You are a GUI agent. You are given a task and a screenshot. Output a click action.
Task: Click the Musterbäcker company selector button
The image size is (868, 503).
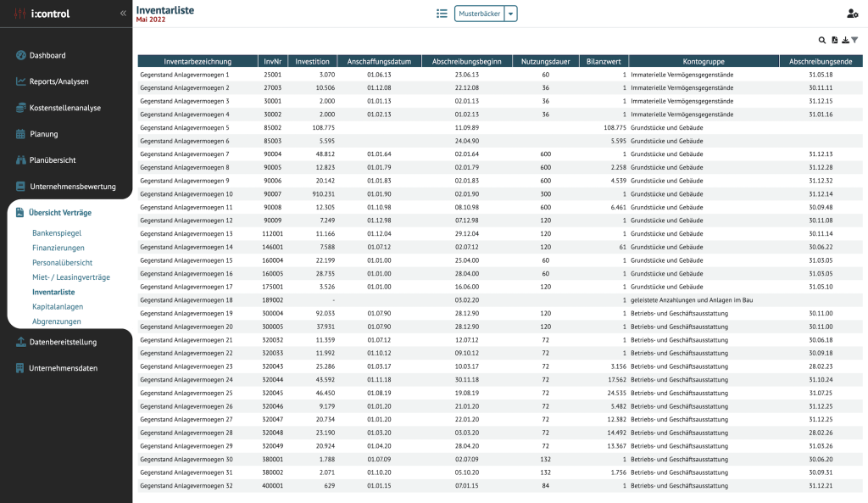[x=479, y=14]
